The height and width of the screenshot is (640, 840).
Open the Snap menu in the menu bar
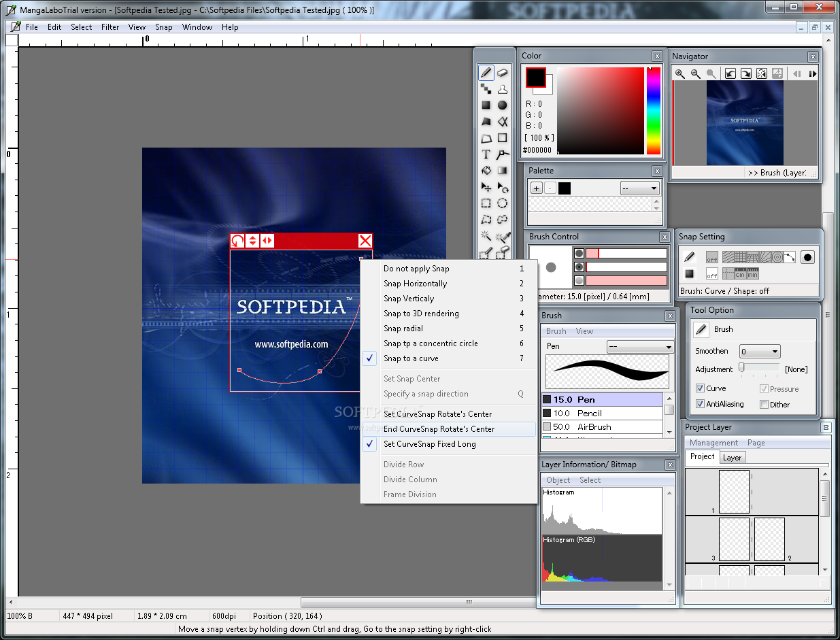click(x=164, y=27)
